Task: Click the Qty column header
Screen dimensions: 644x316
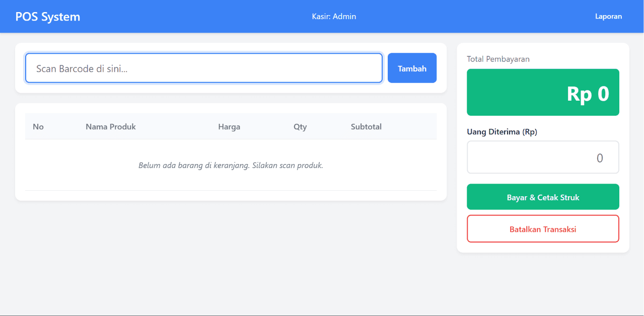Action: 300,127
